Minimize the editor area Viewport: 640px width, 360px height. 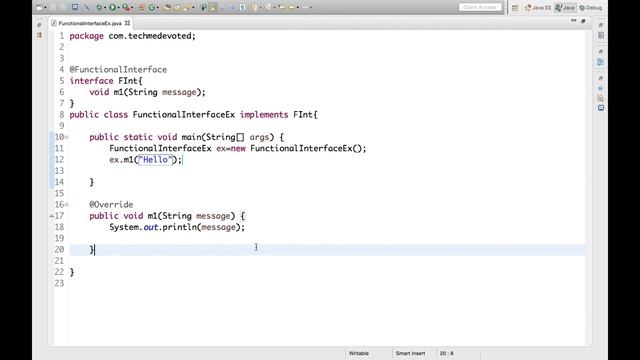(573, 21)
